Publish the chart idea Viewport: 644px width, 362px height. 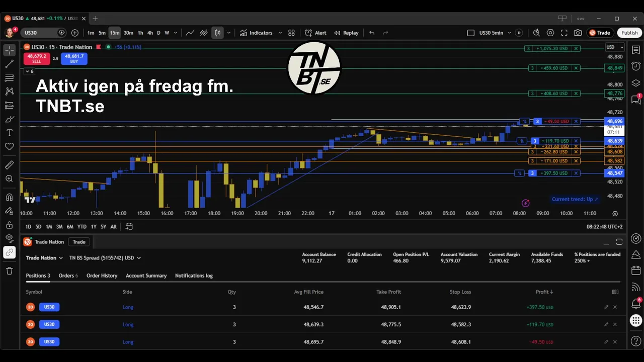tap(629, 33)
